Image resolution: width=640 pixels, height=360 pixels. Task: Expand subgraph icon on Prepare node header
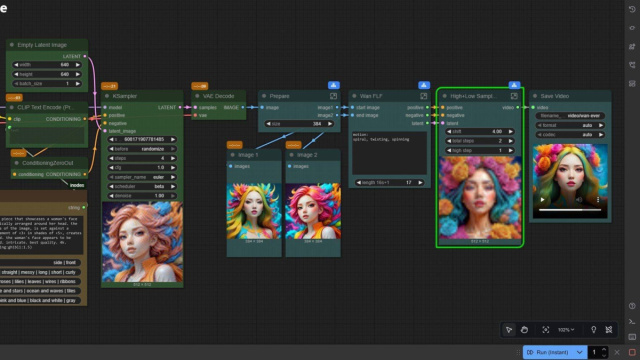(333, 96)
